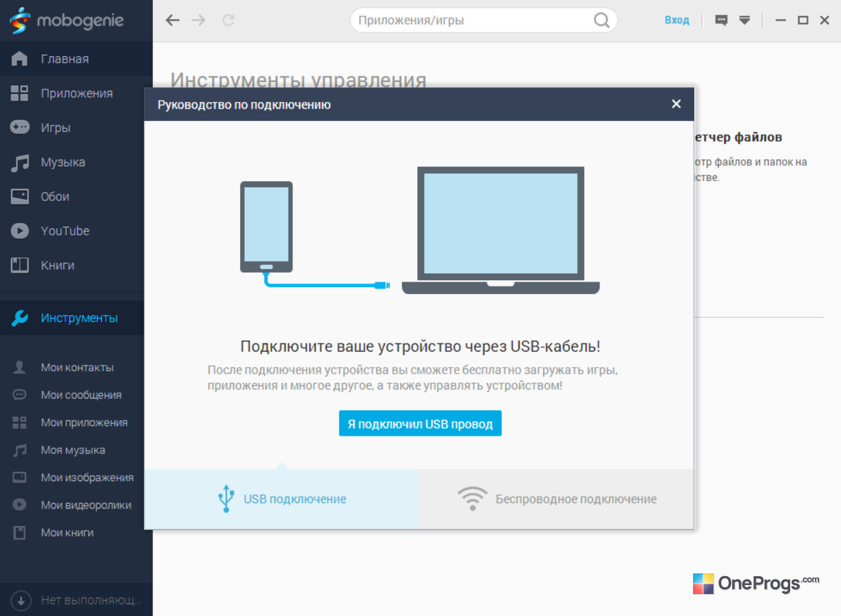The image size is (841, 616).
Task: Open Мои книги in sidebar
Action: (x=76, y=533)
